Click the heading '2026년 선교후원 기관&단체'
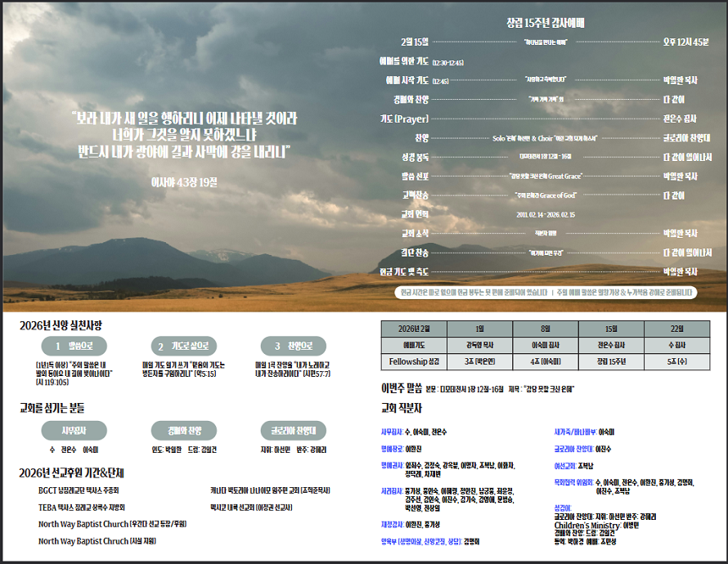The width and height of the screenshot is (728, 564). tap(71, 473)
